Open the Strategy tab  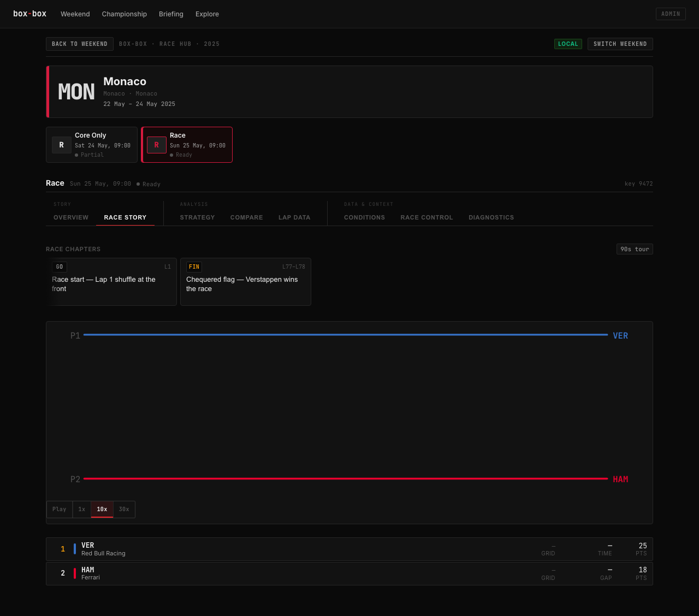click(x=197, y=217)
